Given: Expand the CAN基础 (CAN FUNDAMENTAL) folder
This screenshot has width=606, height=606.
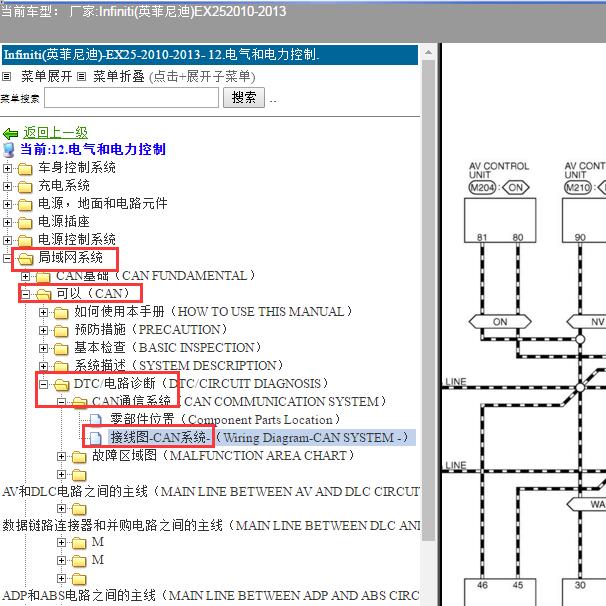Looking at the screenshot, I should (x=25, y=276).
